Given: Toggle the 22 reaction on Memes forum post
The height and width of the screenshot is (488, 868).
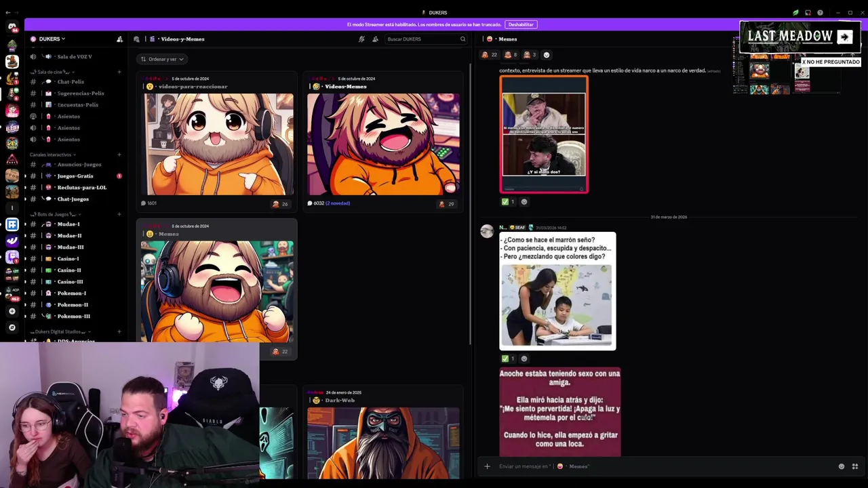Looking at the screenshot, I should coord(280,352).
